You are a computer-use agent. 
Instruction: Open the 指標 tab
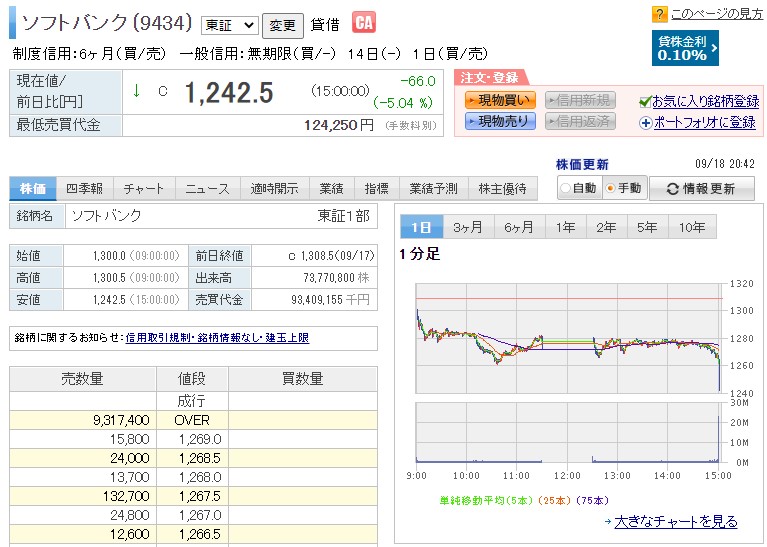[377, 189]
